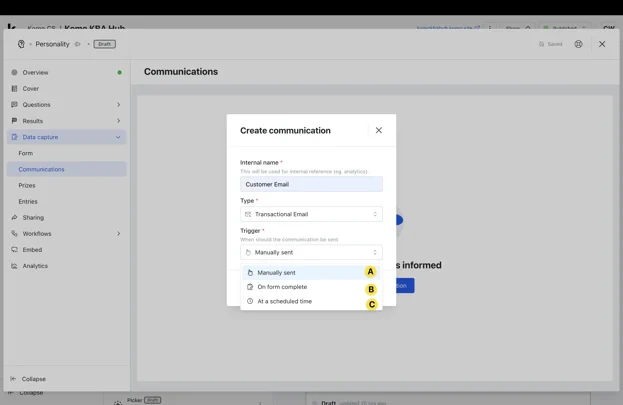Click the Questions speech bubble icon

click(x=14, y=105)
